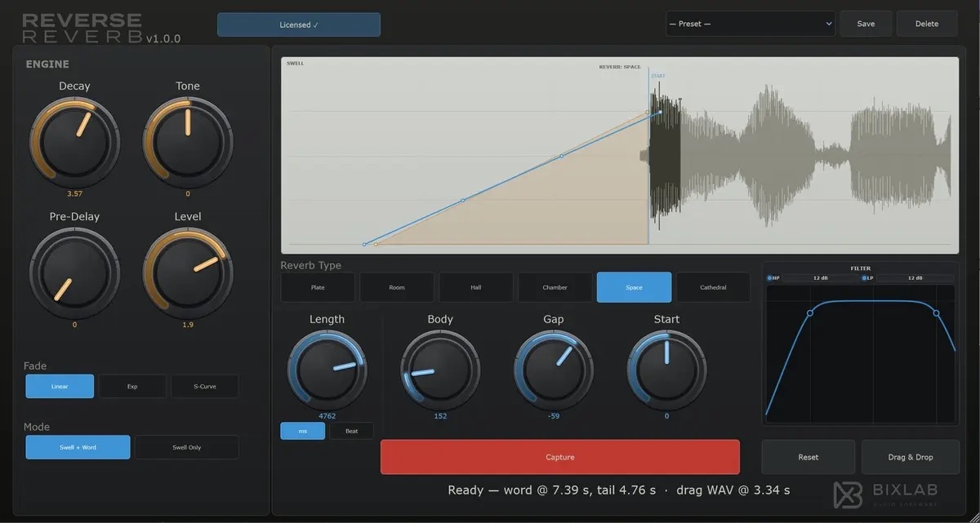Toggle the LP filter on/off
980x523 pixels.
click(x=868, y=278)
